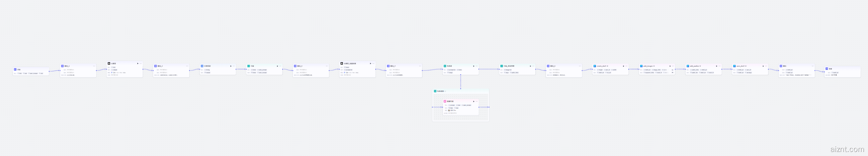Click the first large model node's black icon
The width and height of the screenshot is (868, 156).
(109, 63)
